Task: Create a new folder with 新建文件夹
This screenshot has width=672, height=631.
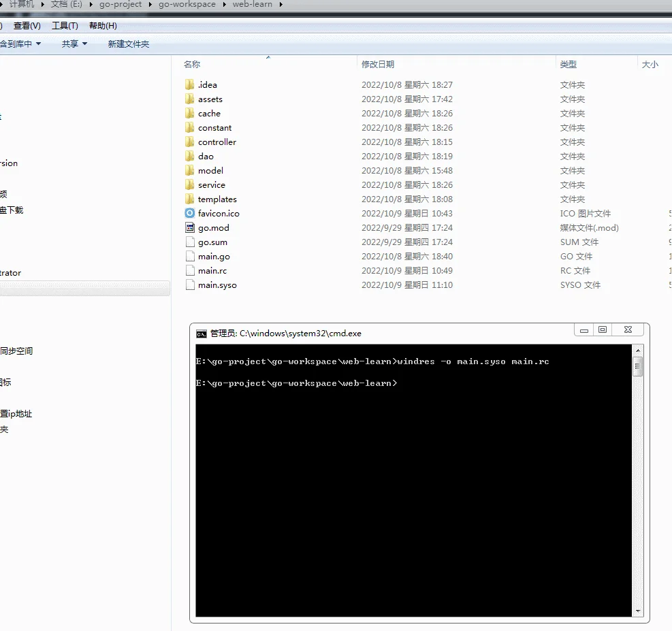Action: 128,44
